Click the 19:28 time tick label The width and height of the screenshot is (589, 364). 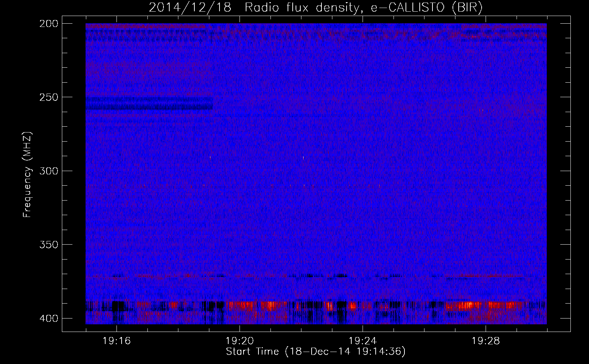pyautogui.click(x=486, y=341)
